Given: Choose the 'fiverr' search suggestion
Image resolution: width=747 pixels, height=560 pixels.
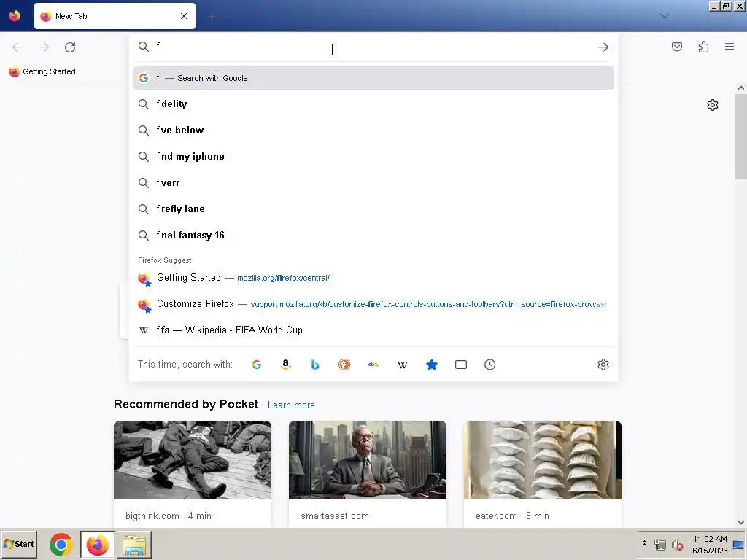Looking at the screenshot, I should (373, 183).
